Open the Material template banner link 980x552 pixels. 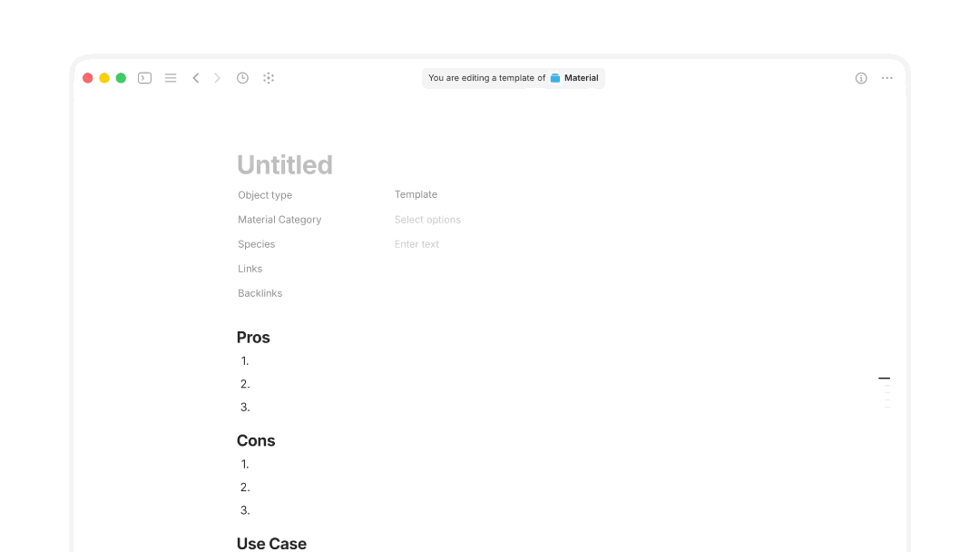[574, 78]
